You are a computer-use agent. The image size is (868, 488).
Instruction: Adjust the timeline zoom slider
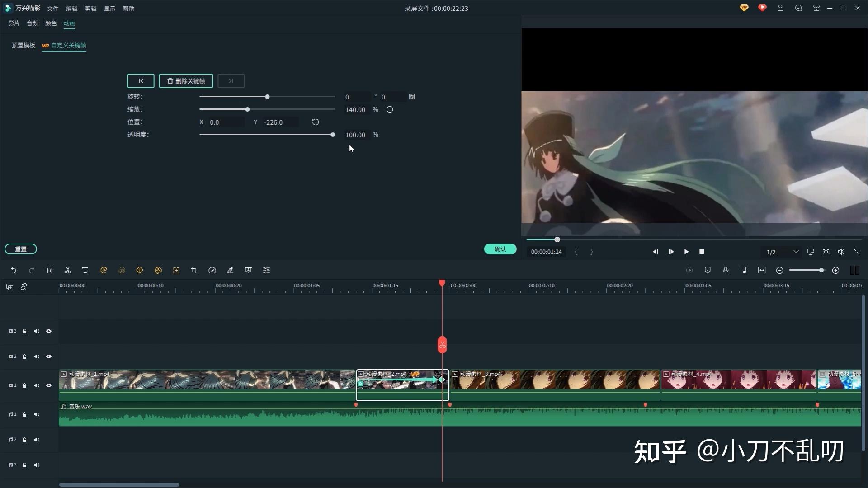[821, 270]
